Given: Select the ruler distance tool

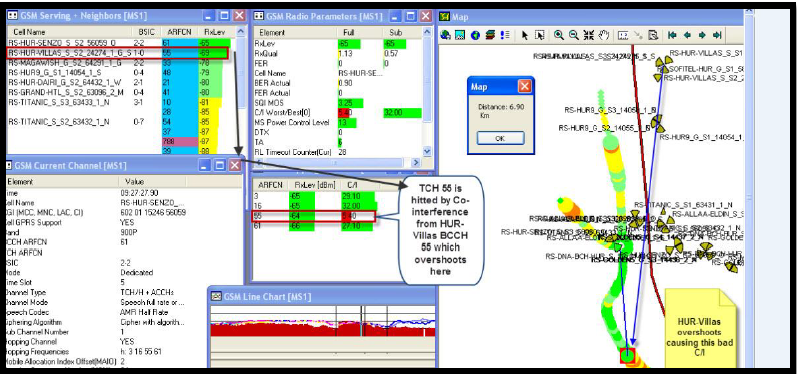Looking at the screenshot, I should point(622,36).
